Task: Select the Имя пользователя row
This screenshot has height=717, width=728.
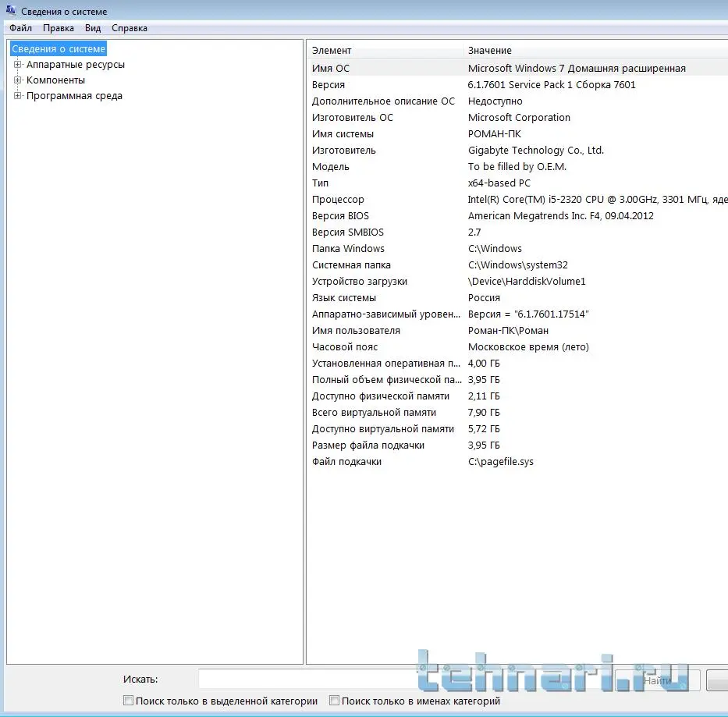Action: tap(517, 331)
